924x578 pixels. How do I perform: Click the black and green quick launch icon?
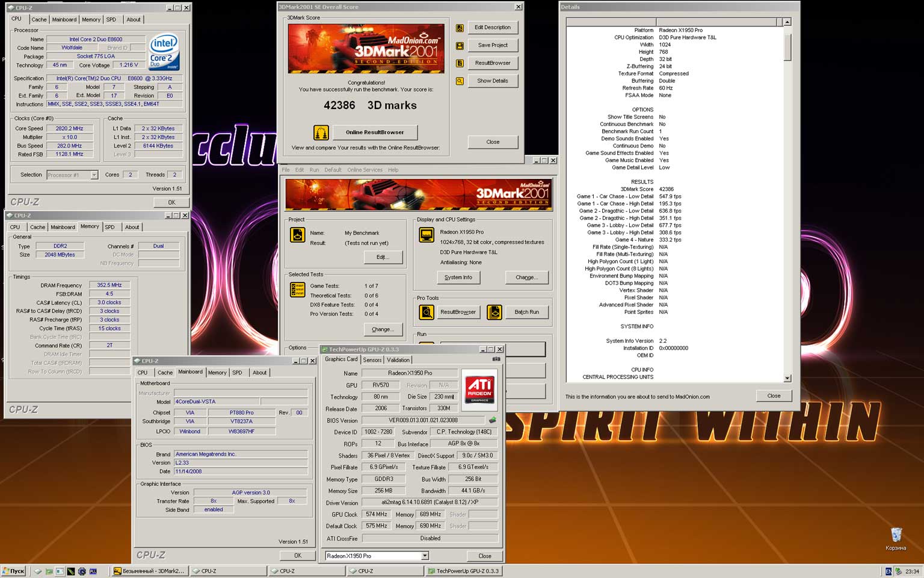pos(71,571)
